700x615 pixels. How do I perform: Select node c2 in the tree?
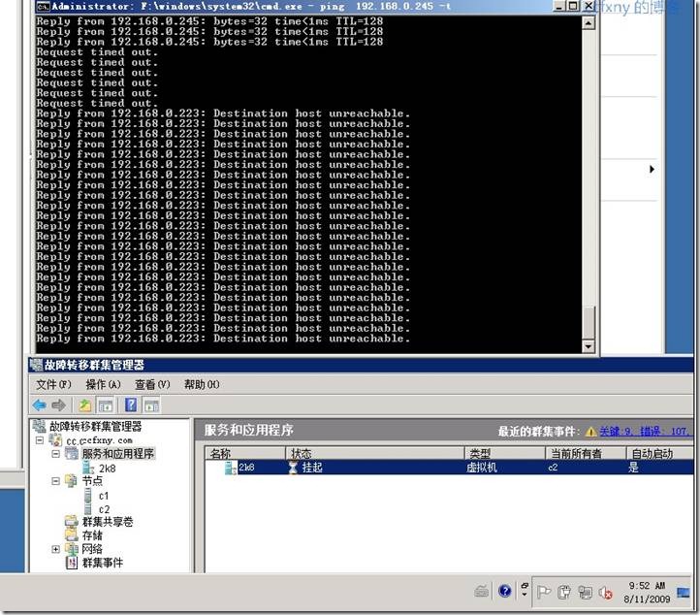(104, 509)
